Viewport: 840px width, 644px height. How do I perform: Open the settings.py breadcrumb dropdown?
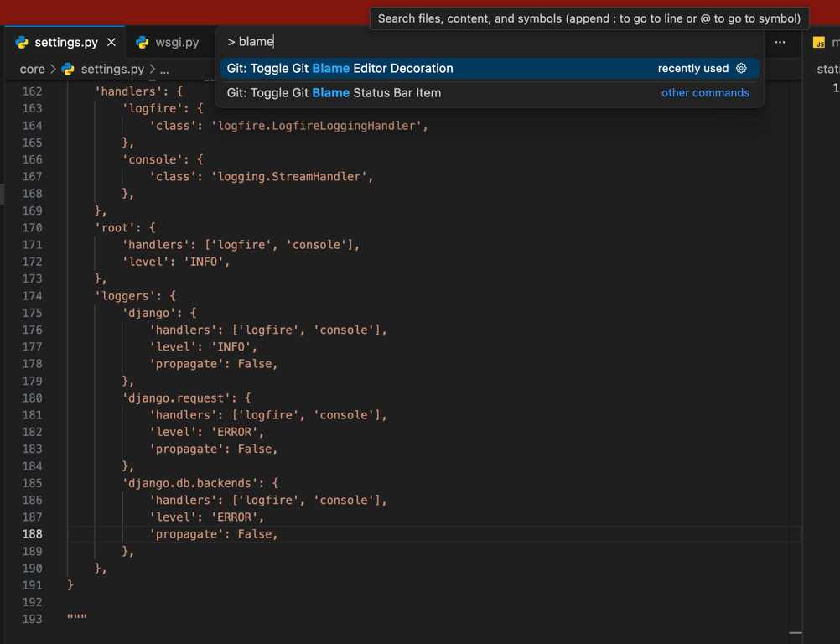click(x=112, y=69)
